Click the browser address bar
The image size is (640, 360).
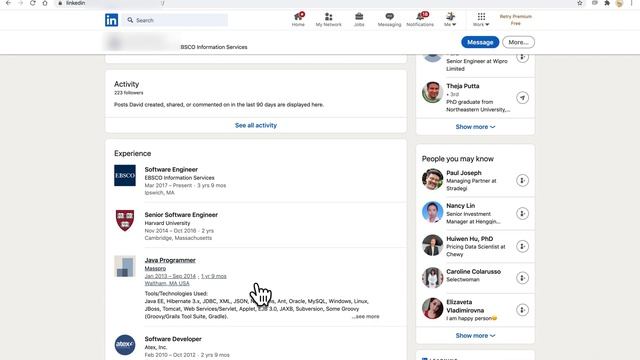(318, 3)
